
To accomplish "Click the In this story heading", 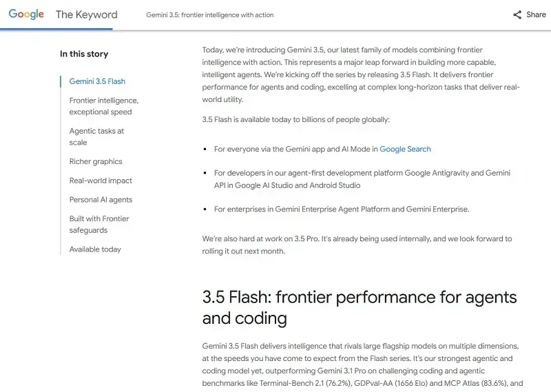I will pos(84,54).
